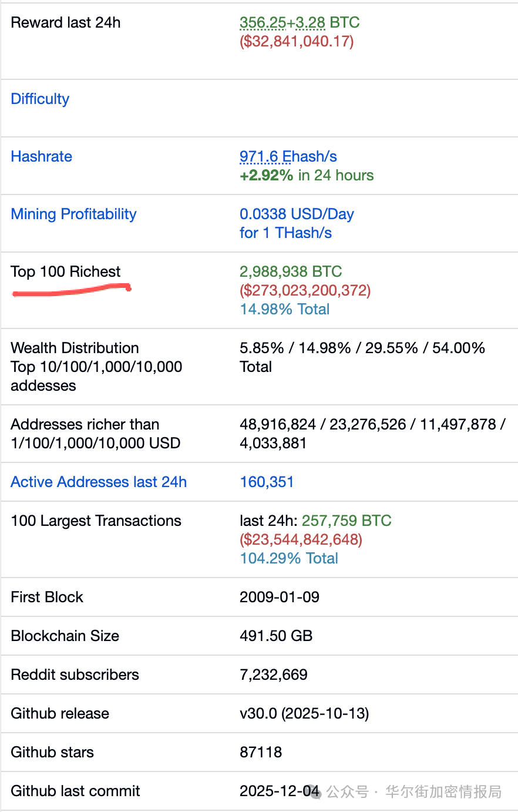Click the Top 100 Richest label
The width and height of the screenshot is (518, 812).
tap(65, 271)
